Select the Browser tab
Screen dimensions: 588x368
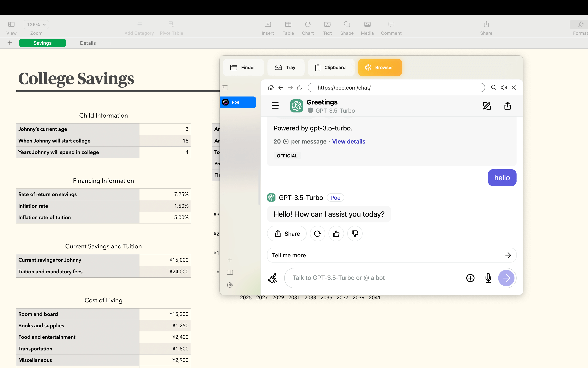coord(380,67)
